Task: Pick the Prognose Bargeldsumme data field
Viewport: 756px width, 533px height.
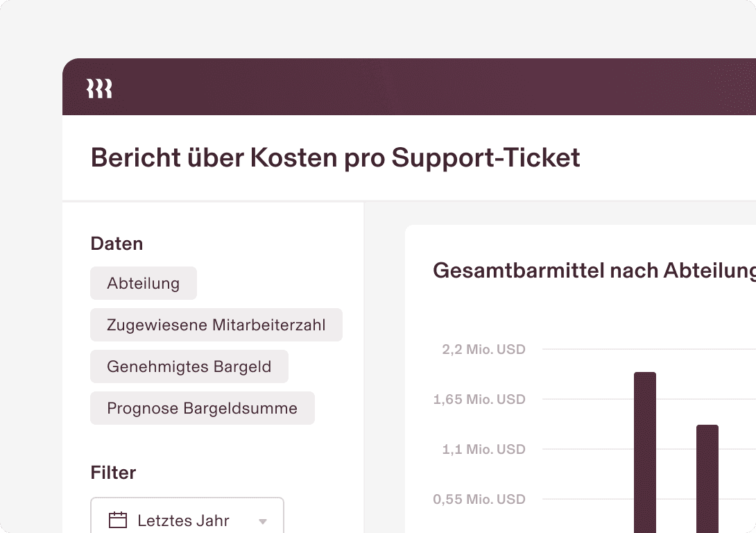Action: (203, 408)
